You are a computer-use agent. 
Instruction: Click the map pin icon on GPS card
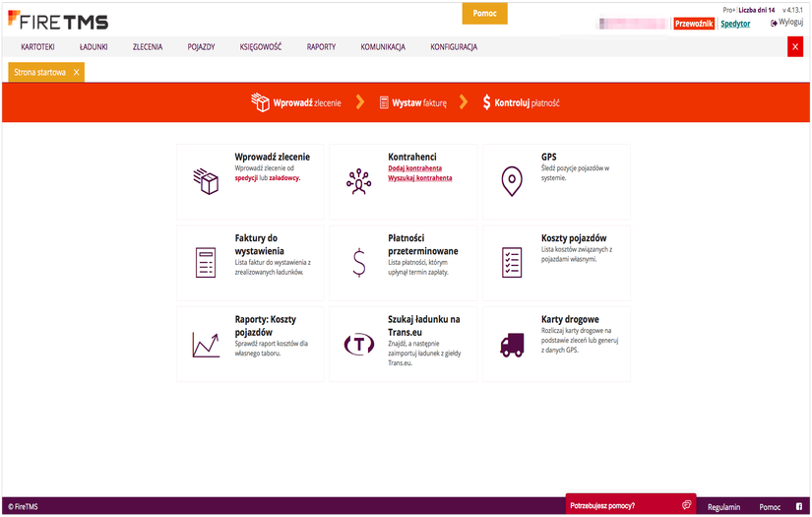(512, 181)
